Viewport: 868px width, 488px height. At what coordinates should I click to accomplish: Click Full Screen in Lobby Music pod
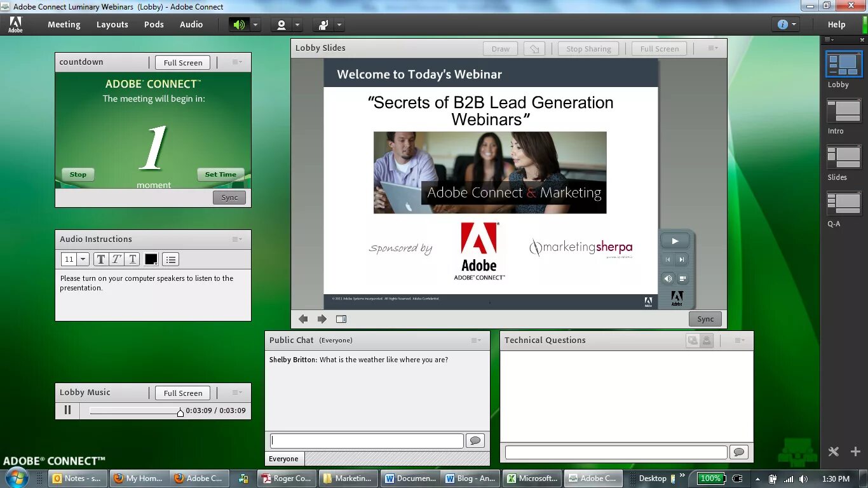coord(183,393)
